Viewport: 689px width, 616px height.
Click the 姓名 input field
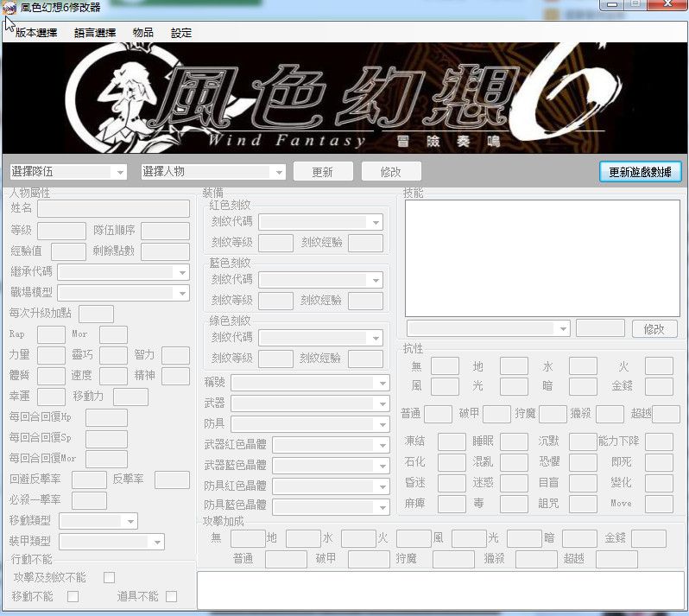pos(113,208)
